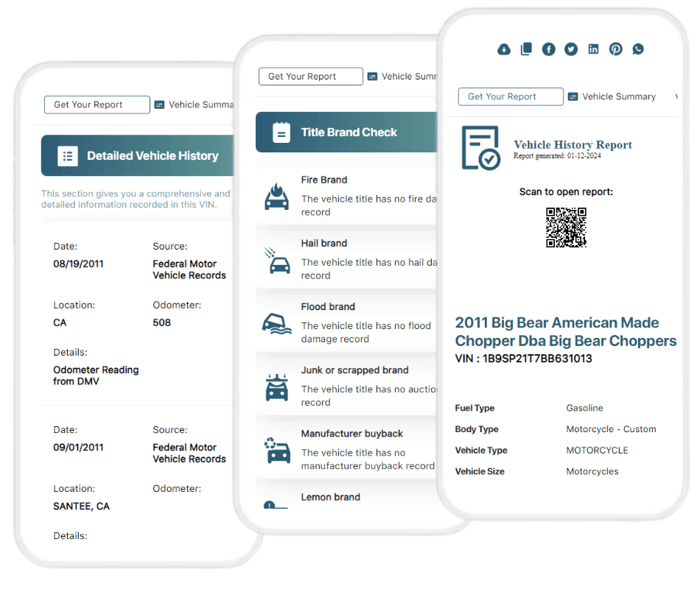Share report on Twitter
700x589 pixels.
571,49
